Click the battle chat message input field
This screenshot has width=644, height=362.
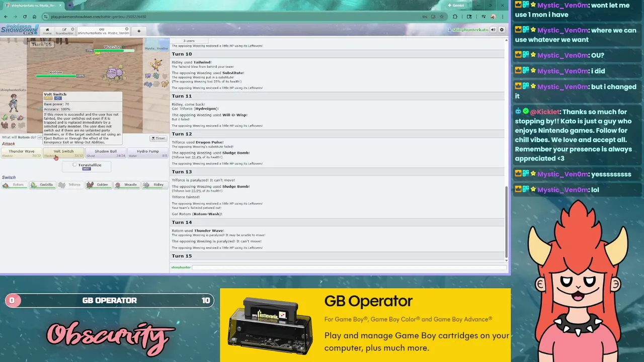[349, 267]
